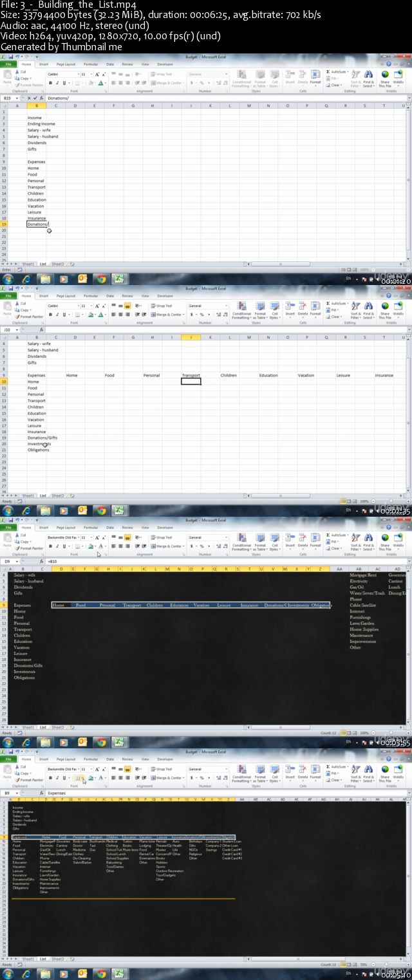Click Excel taskbar icon in frame timestamped 00:01:20
The image size is (412, 980).
point(119,279)
